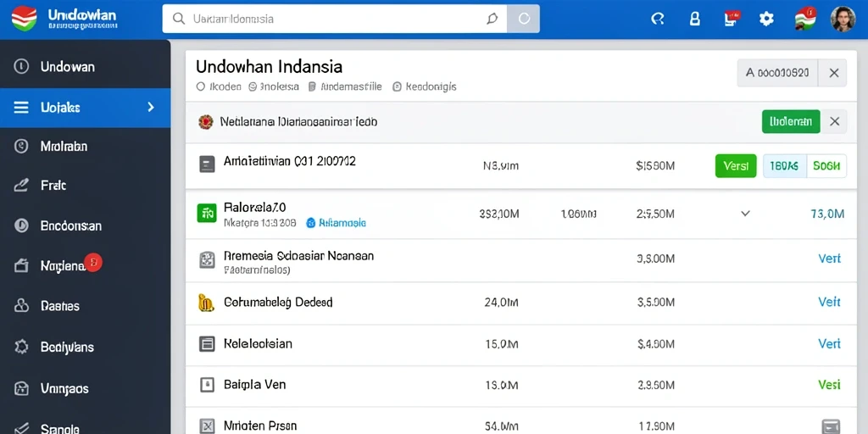Screen dimensions: 868x434
Task: Open the user profile avatar
Action: [843, 19]
